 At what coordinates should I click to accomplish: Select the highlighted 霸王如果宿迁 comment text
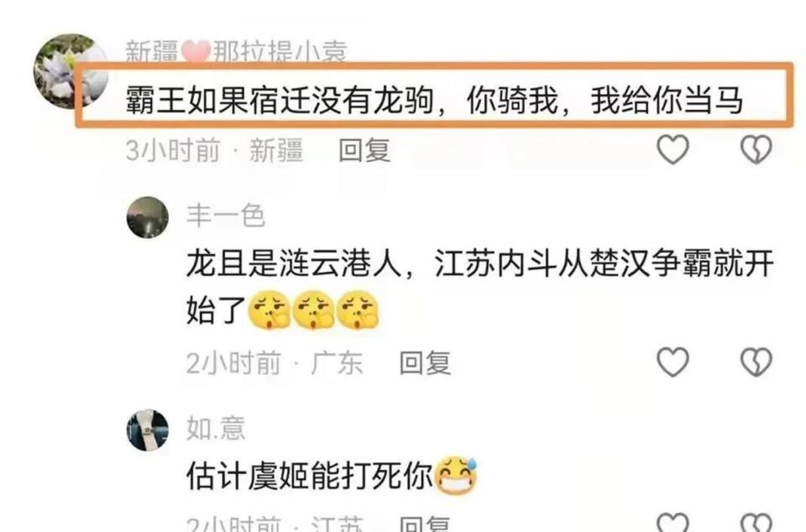click(x=434, y=100)
